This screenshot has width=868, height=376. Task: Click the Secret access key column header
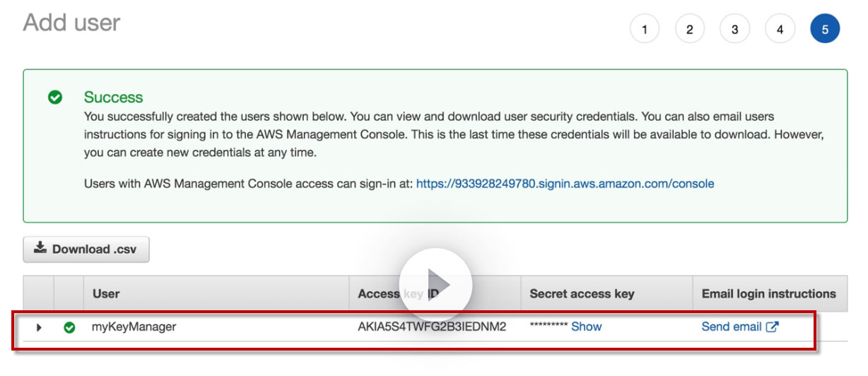click(582, 293)
